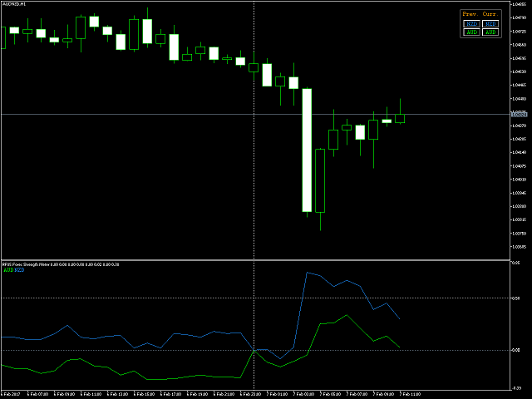Click the large white bearish candle body

point(307,150)
